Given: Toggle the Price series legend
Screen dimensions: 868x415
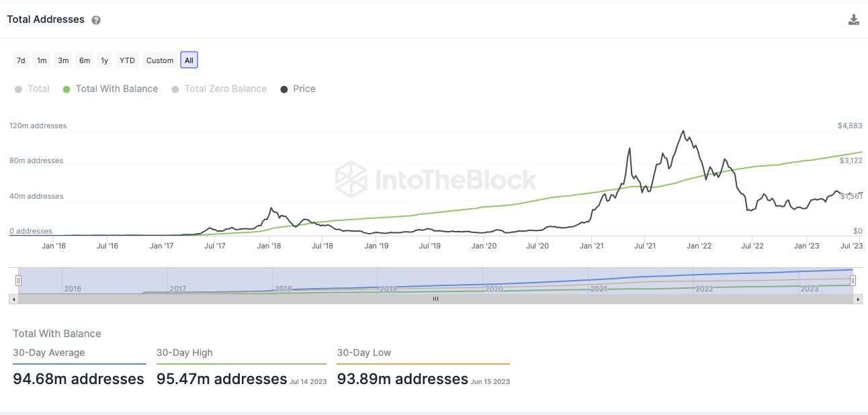Looking at the screenshot, I should coord(298,89).
